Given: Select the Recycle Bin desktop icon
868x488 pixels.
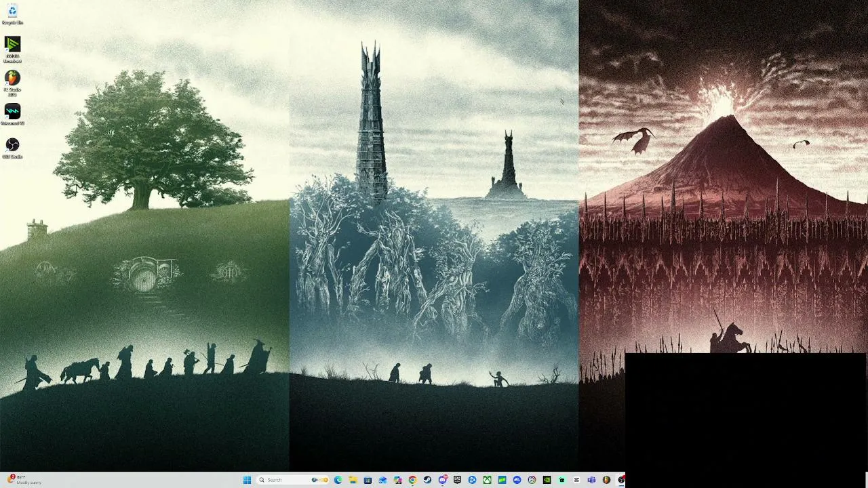Looking at the screenshot, I should pos(12,14).
